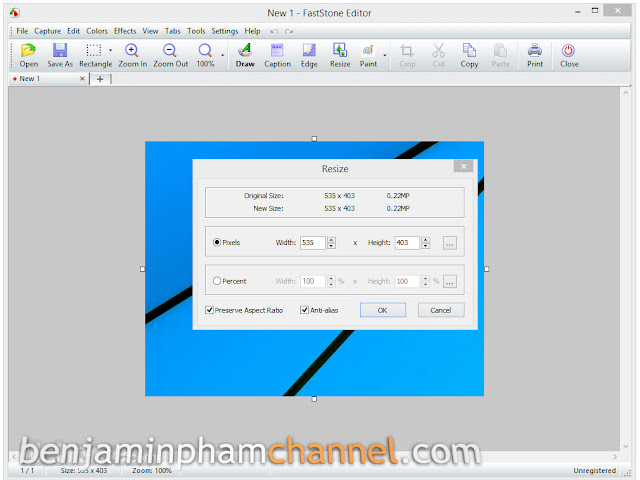
Task: Open the File menu
Action: point(22,31)
